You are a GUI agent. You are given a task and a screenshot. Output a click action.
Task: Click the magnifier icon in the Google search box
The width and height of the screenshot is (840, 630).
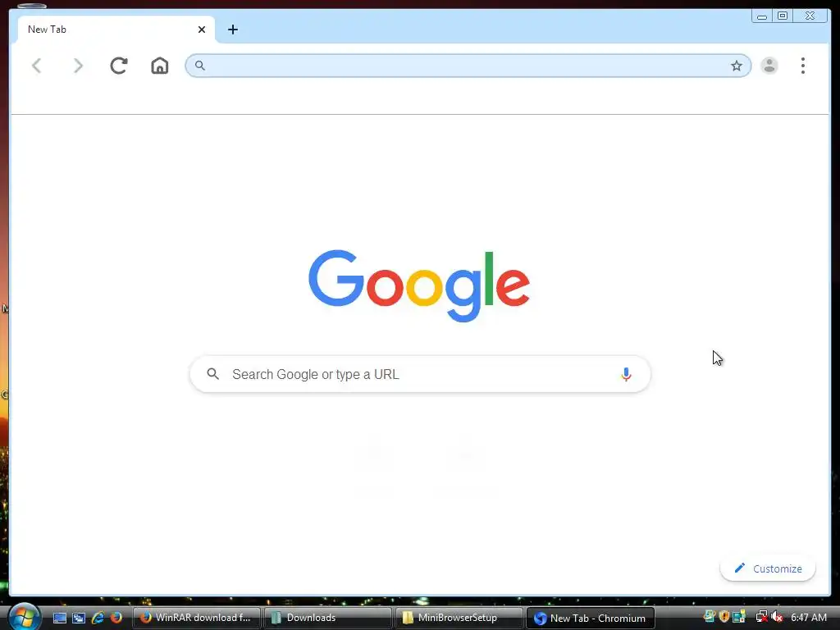(212, 374)
